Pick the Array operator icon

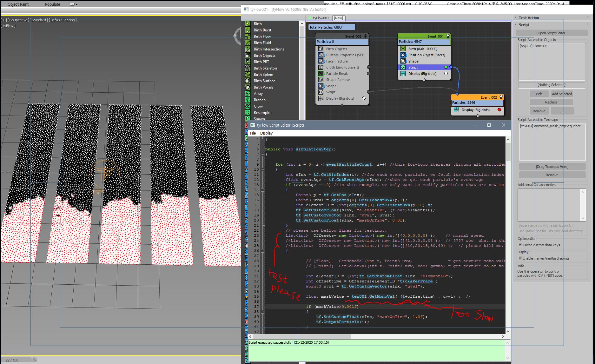(248, 94)
